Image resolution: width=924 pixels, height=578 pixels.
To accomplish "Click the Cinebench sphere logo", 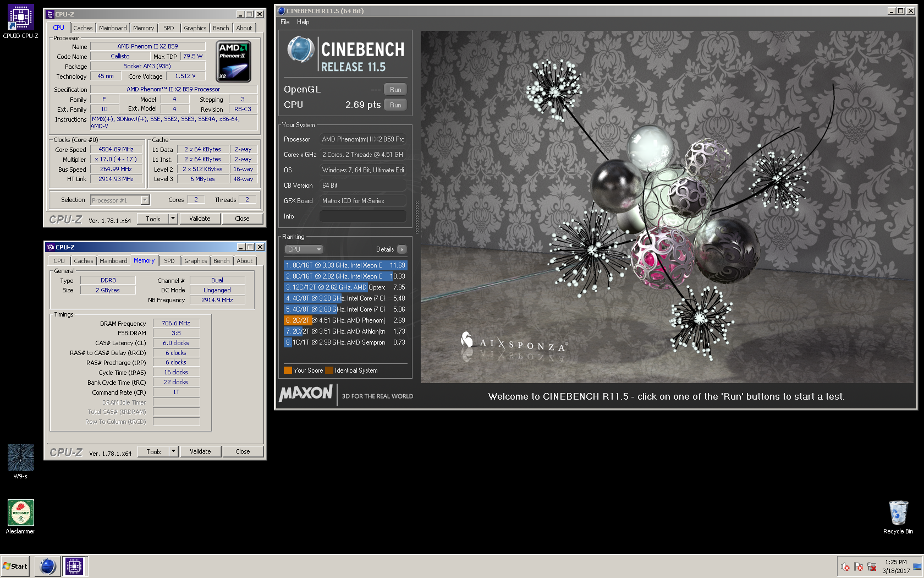I will [x=301, y=50].
